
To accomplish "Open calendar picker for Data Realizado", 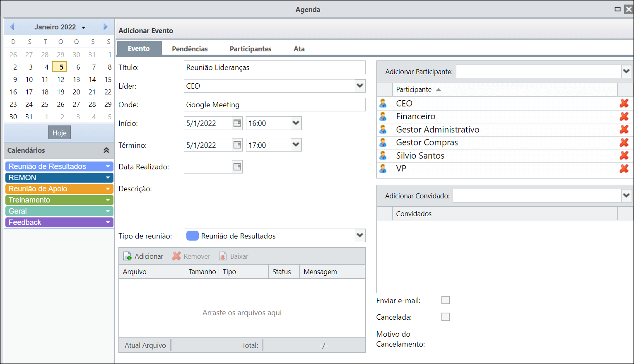I will click(x=237, y=167).
